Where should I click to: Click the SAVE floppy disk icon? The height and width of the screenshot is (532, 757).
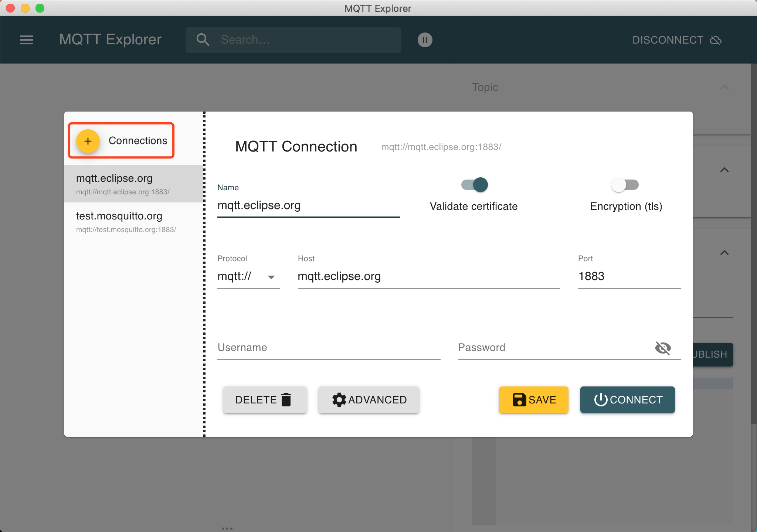coord(519,400)
